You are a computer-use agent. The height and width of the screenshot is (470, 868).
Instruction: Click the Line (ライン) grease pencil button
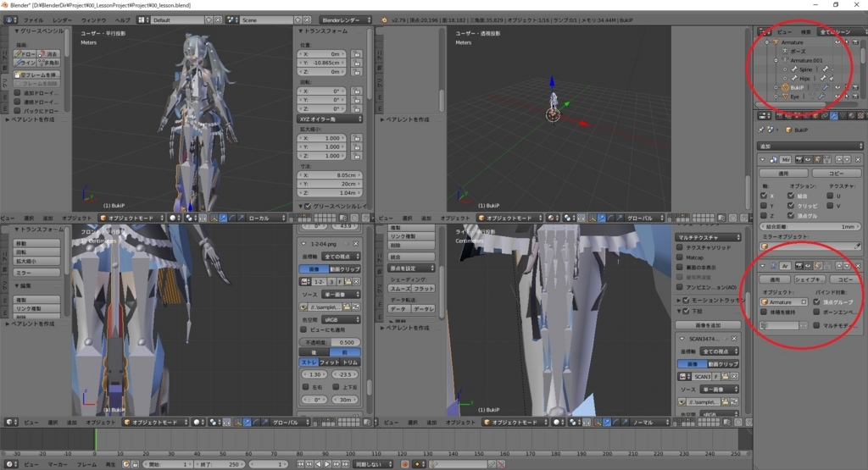click(x=25, y=63)
